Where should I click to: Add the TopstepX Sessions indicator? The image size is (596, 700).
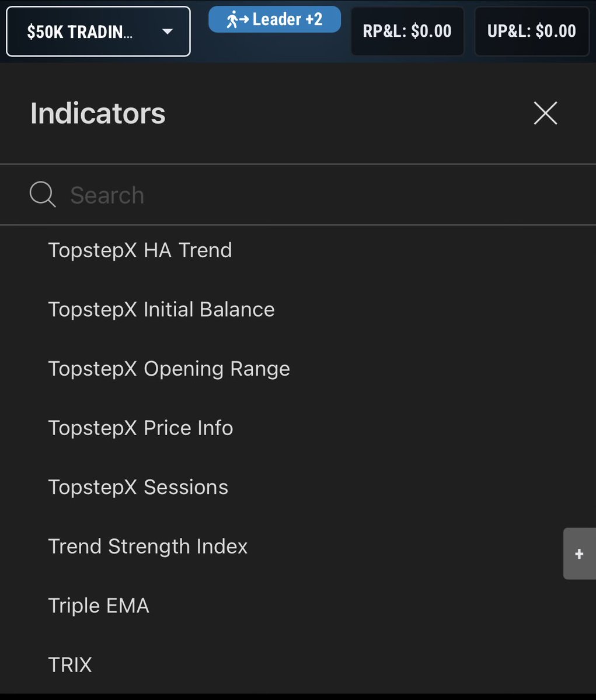[x=138, y=487]
